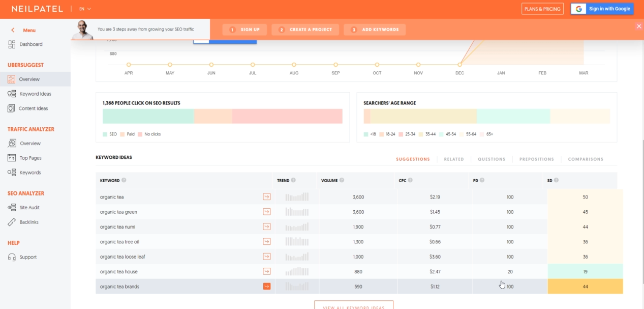Click SIGN UP step button
Viewport: 644px width, 309px height.
coord(245,30)
